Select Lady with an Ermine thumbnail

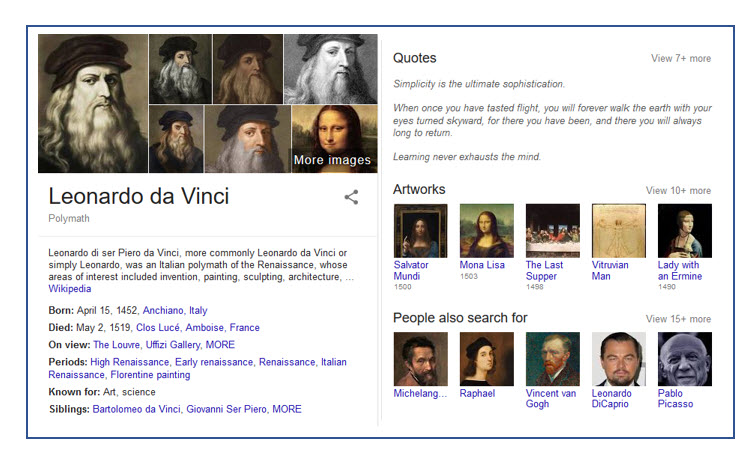coord(684,230)
